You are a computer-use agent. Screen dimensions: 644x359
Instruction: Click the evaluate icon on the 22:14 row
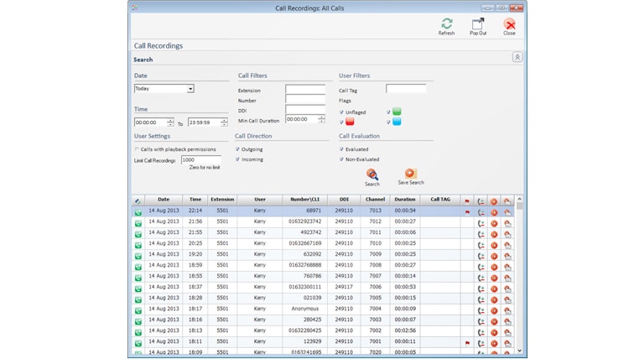click(x=507, y=213)
